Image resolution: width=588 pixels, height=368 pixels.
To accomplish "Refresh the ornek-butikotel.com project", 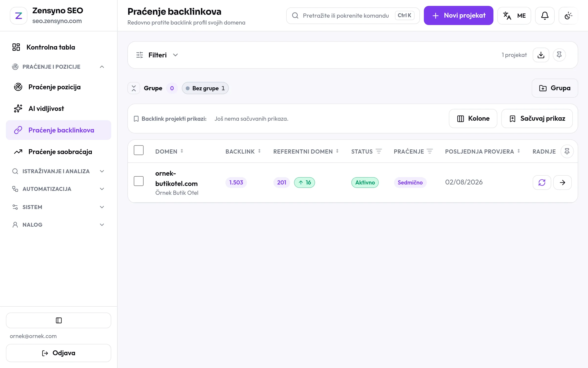I will click(x=542, y=183).
